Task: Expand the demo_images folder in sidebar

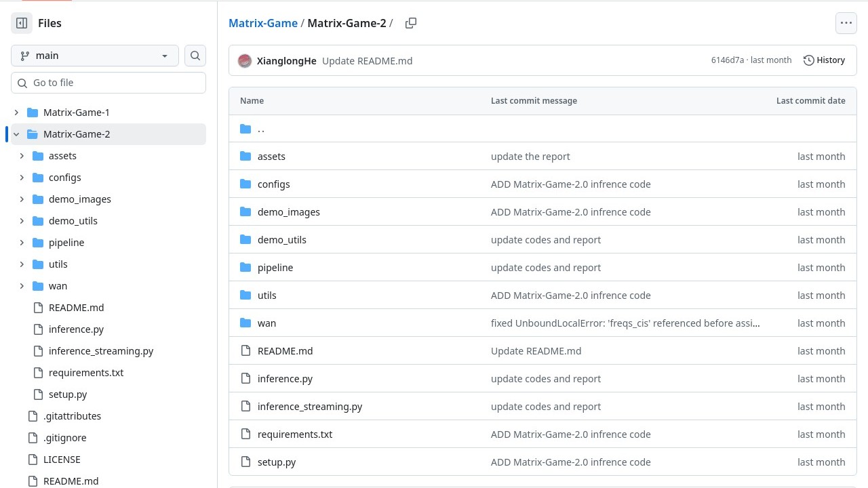Action: click(22, 199)
